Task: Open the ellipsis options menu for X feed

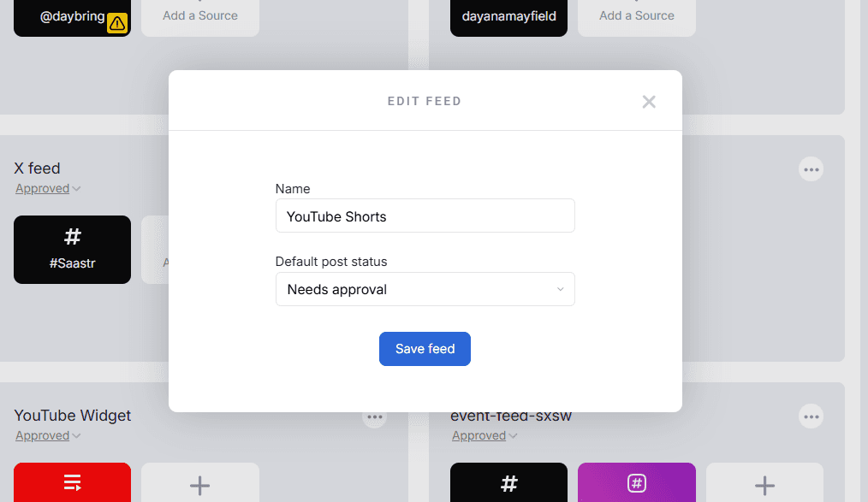Action: coord(811,168)
